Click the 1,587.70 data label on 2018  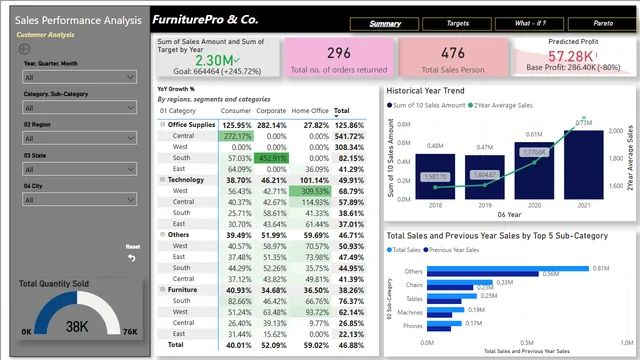click(436, 177)
